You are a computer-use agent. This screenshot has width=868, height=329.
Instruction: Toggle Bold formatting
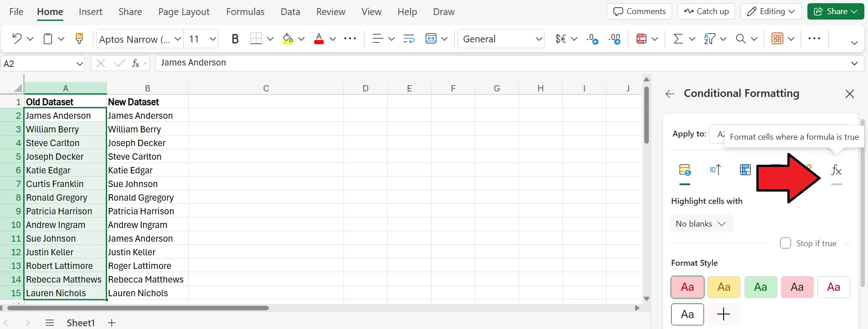235,39
